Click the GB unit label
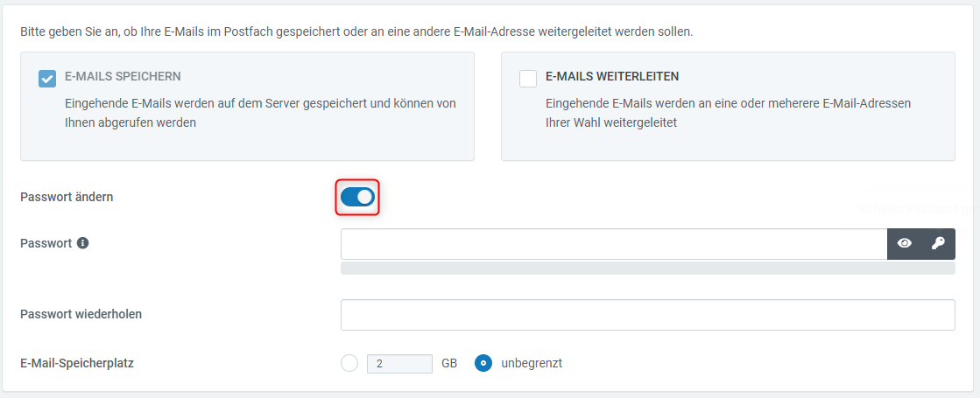 coord(449,363)
